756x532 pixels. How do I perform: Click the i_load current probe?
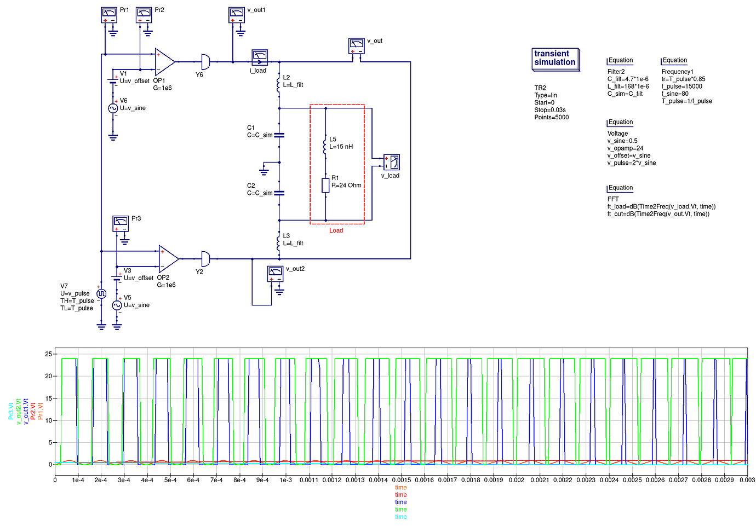259,56
